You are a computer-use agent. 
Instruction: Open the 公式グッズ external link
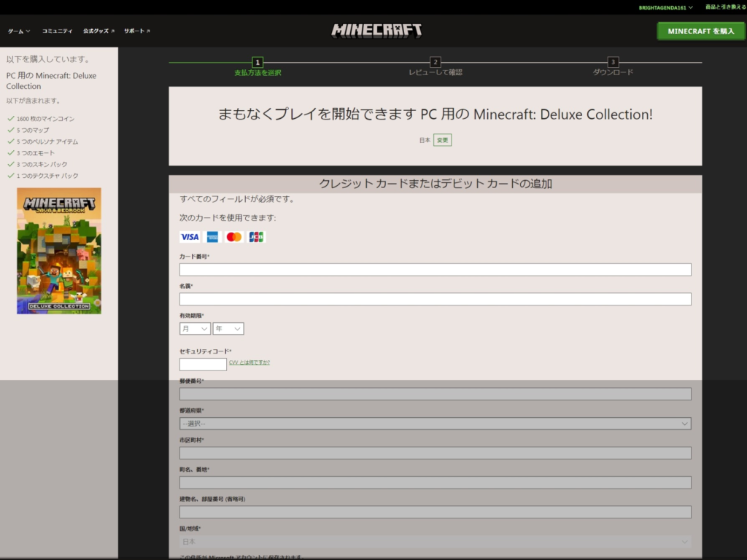coord(98,31)
